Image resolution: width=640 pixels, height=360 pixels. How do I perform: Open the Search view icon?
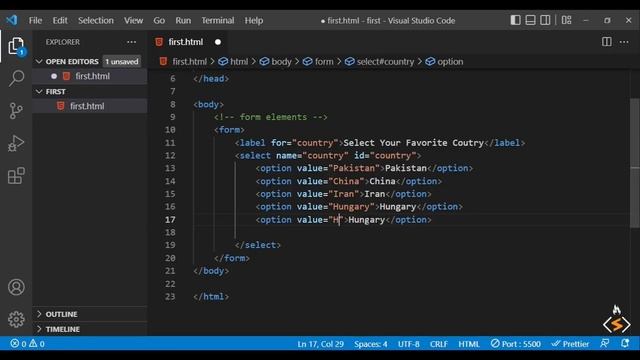click(x=16, y=78)
